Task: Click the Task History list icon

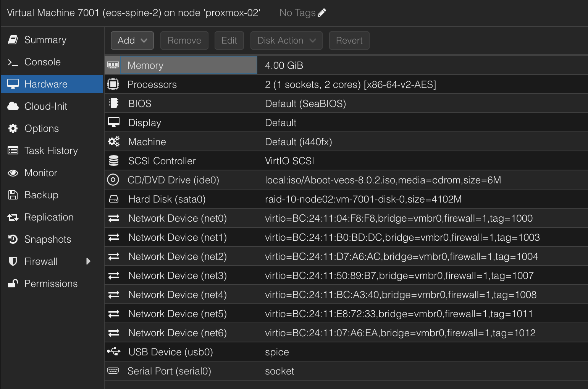Action: (13, 151)
